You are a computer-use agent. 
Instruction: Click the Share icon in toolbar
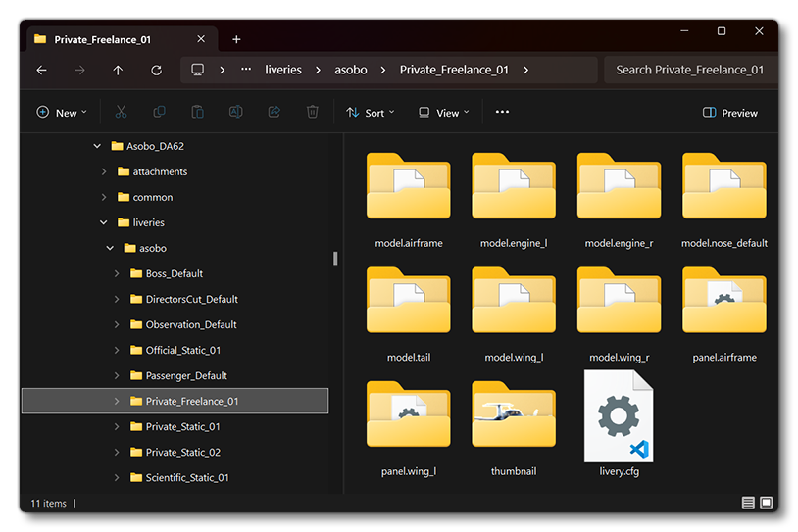(x=274, y=112)
